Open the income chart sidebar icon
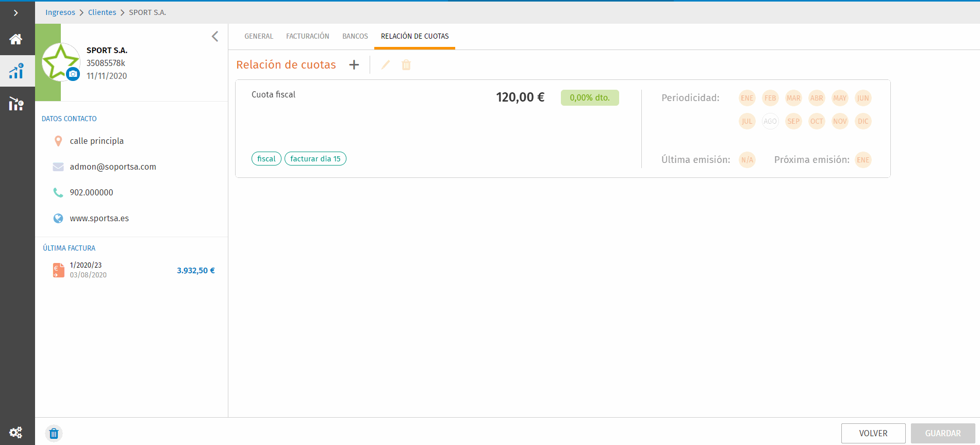Viewport: 980px width, 445px height. coord(16,71)
